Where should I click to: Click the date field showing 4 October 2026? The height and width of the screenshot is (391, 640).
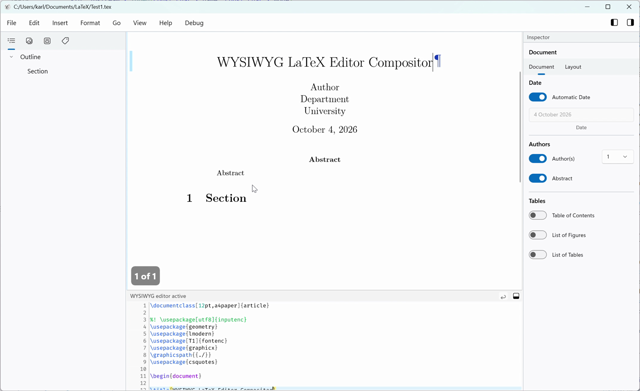pos(581,115)
